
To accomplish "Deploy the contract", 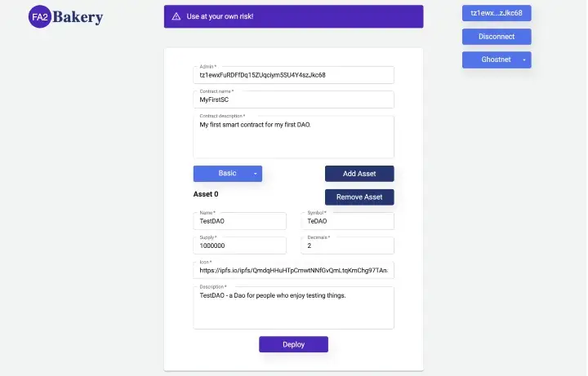I will coord(293,344).
